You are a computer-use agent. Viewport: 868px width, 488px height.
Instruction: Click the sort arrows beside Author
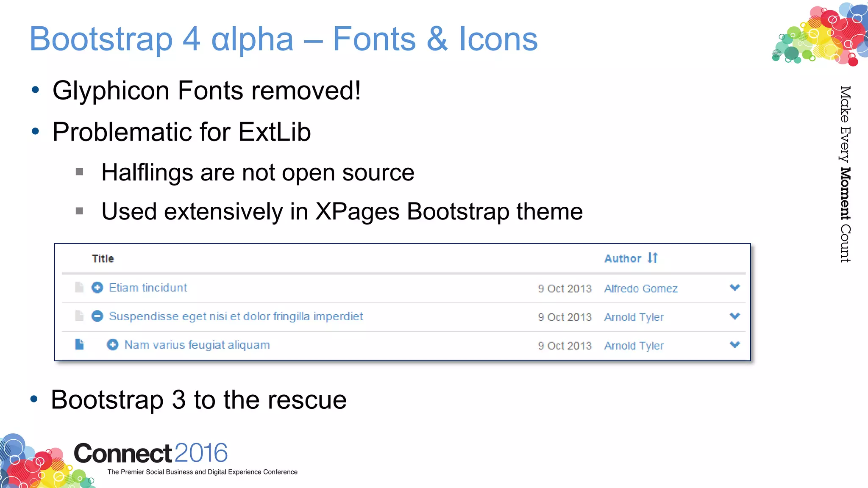point(653,258)
